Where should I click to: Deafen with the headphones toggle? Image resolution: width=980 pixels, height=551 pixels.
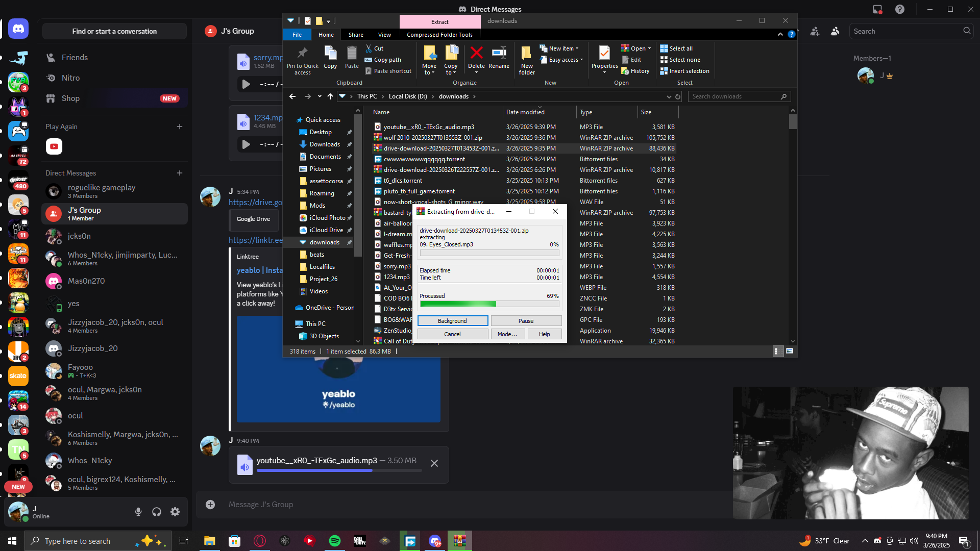(x=157, y=512)
